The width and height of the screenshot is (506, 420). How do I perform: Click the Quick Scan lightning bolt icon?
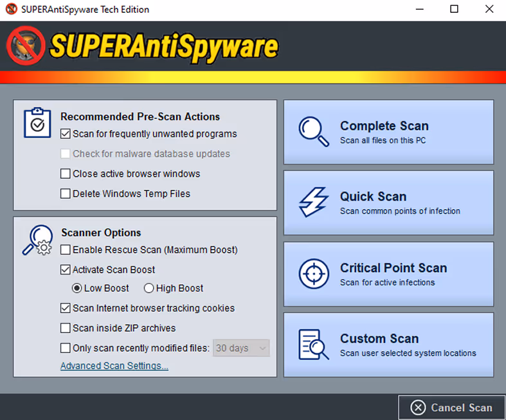314,202
